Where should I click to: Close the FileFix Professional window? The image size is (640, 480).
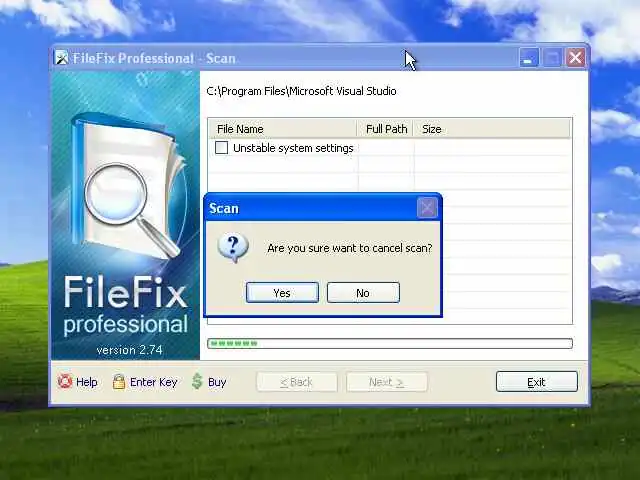tap(576, 58)
